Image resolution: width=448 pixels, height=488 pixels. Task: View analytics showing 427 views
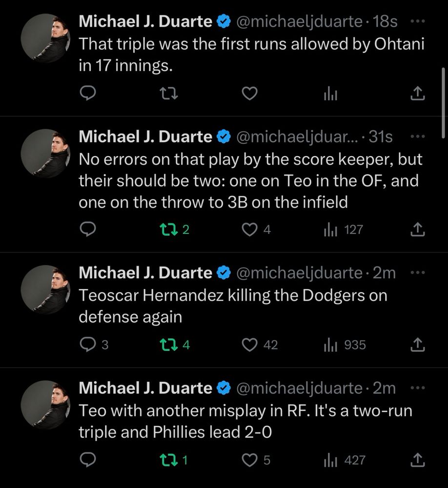(345, 460)
